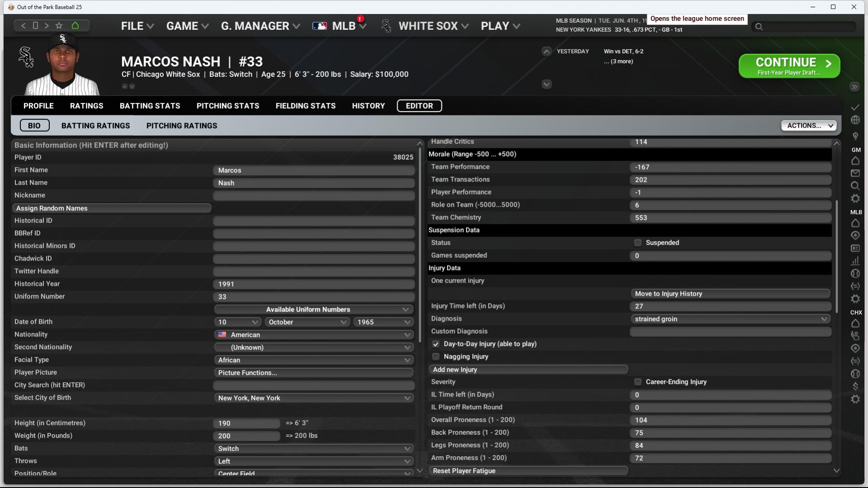Click the lightbulb icon in the right sidebar
The height and width of the screenshot is (488, 868).
855,136
